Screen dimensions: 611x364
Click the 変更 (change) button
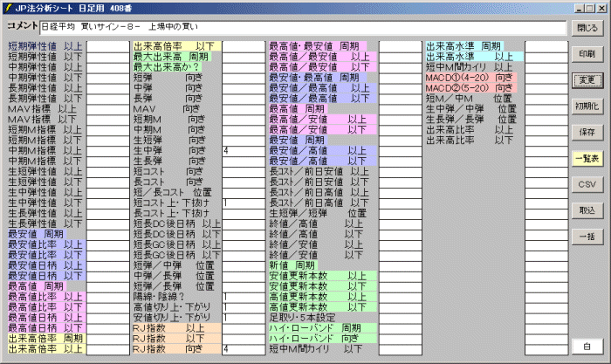click(587, 80)
